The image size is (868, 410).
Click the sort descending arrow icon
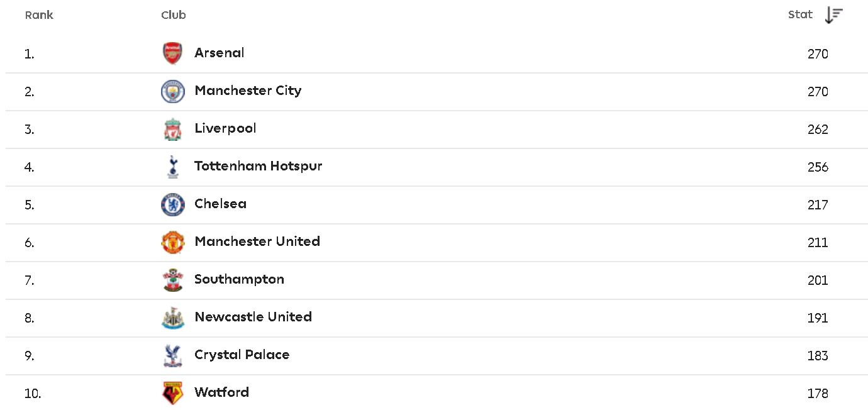point(835,14)
